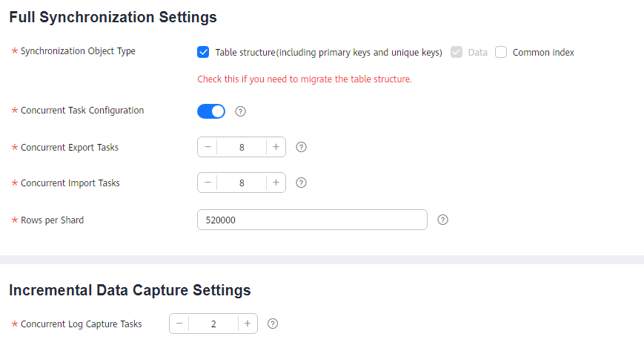Select the Concurrent Import Tasks number field
This screenshot has width=644, height=351.
[242, 183]
